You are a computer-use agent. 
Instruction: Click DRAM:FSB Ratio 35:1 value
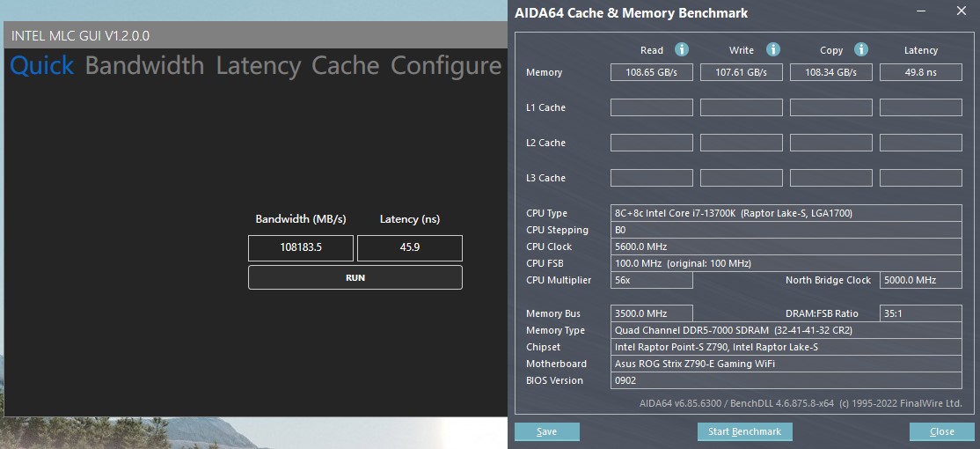(x=921, y=313)
